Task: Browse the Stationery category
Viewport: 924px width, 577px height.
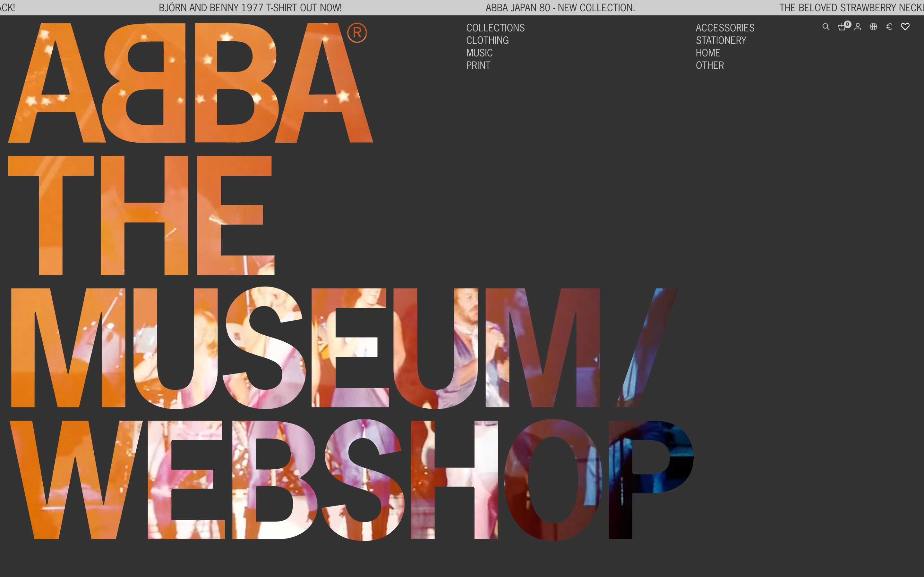Action: [x=721, y=40]
